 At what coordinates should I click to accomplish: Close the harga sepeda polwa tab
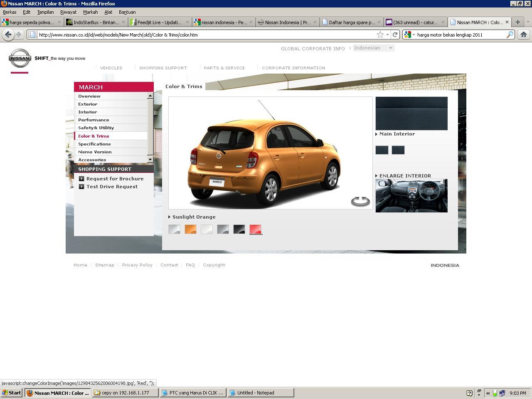[x=59, y=22]
